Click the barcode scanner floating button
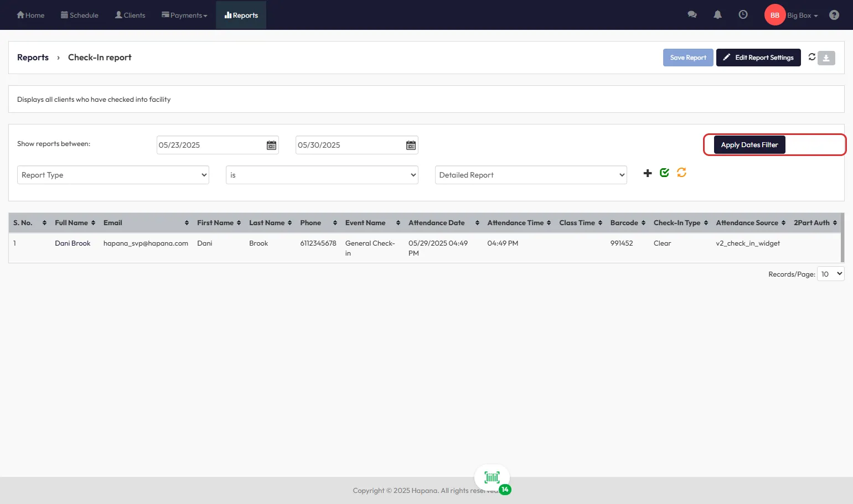The image size is (853, 504). click(x=492, y=477)
